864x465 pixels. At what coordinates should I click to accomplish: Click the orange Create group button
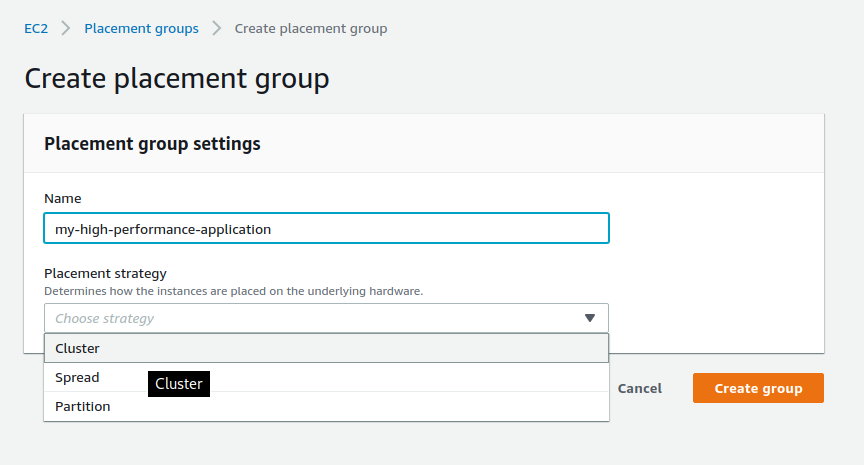point(758,388)
